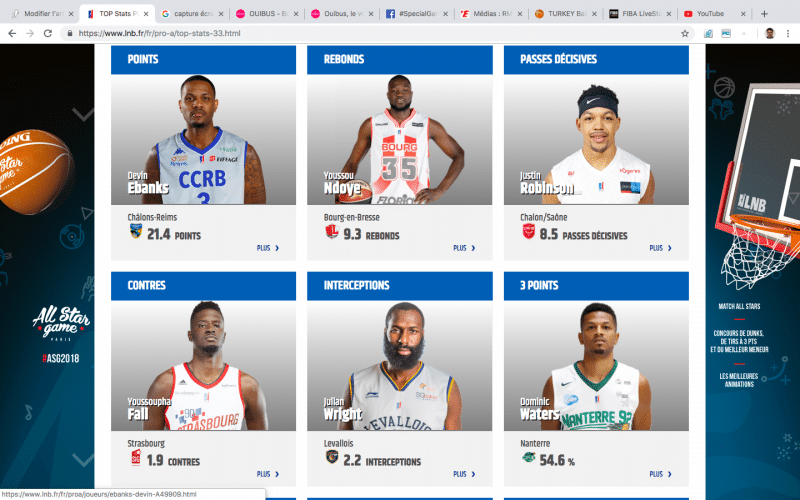The width and height of the screenshot is (800, 500).
Task: Expand PLUS arrow under 3 Points card
Action: (661, 474)
